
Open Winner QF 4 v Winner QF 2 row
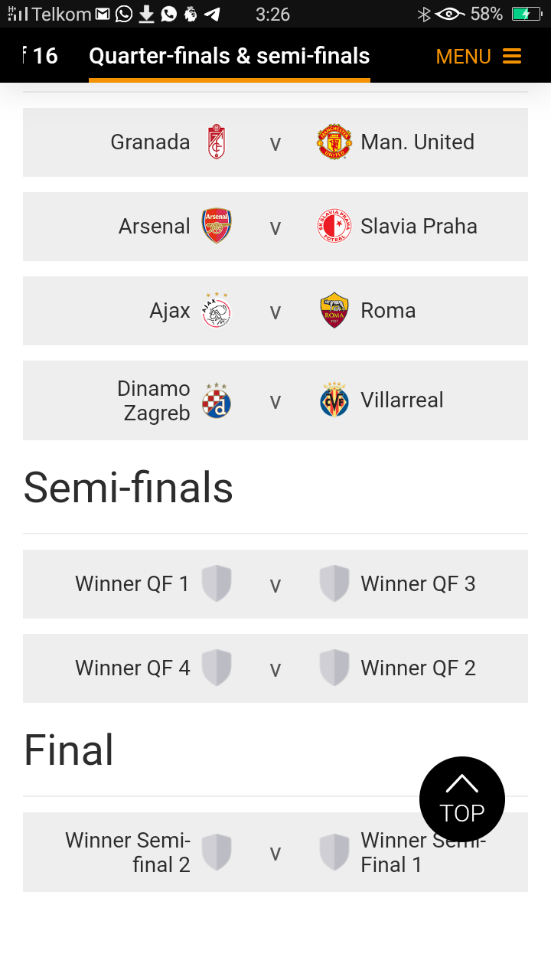(x=275, y=668)
